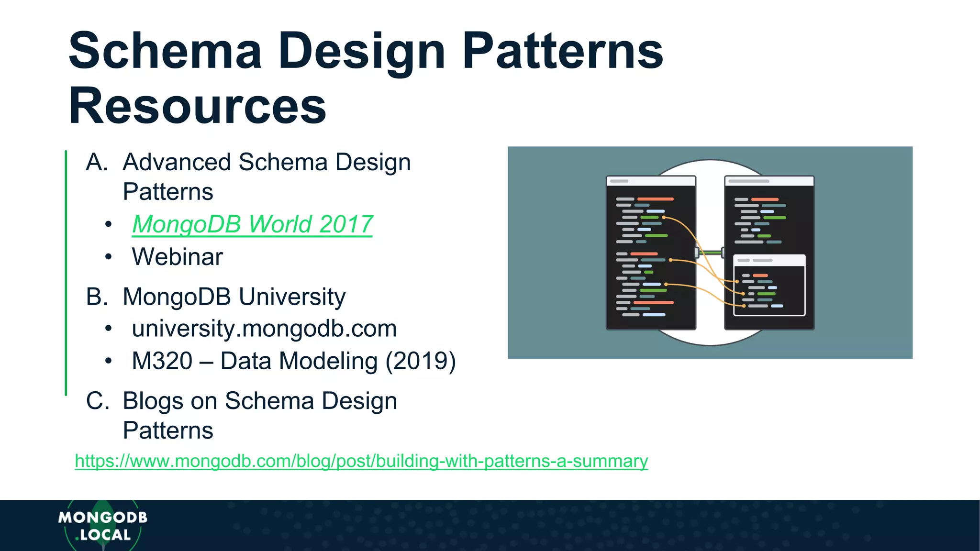Select the university.mongodb.com bullet

click(x=264, y=329)
